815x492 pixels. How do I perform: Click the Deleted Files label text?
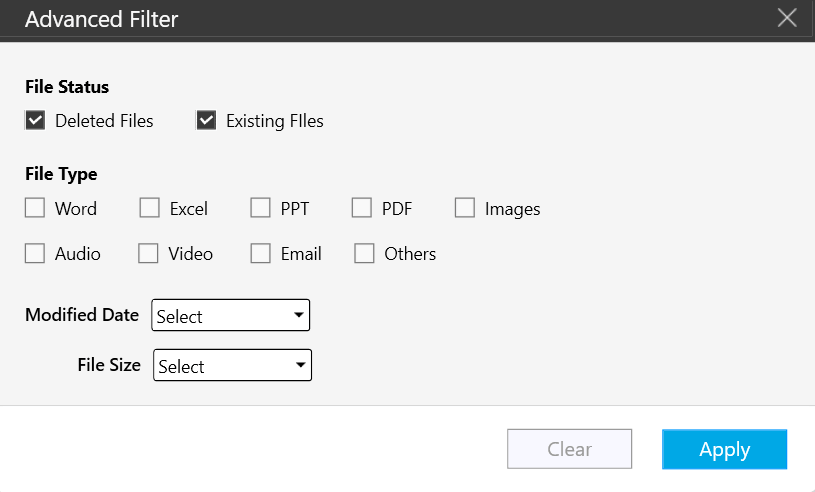104,121
